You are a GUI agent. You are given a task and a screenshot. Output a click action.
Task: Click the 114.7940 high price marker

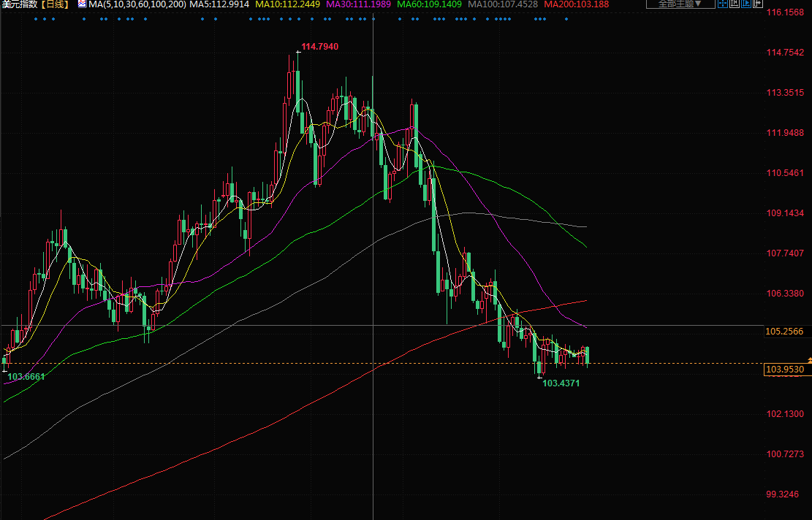(x=320, y=47)
